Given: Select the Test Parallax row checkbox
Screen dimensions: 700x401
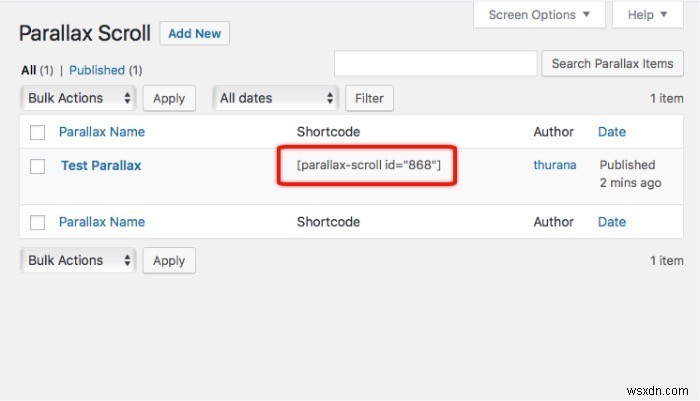Looking at the screenshot, I should [x=38, y=166].
